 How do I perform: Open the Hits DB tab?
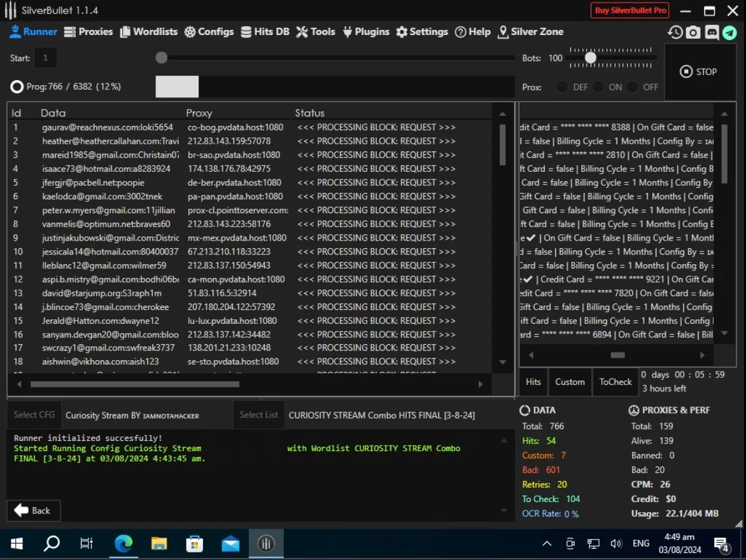265,32
